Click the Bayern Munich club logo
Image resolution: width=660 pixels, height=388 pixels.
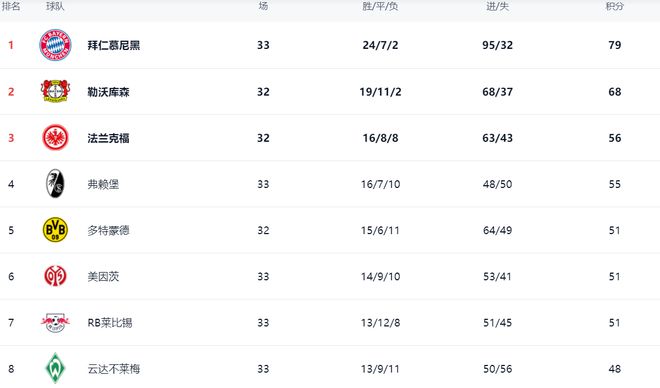tap(55, 45)
